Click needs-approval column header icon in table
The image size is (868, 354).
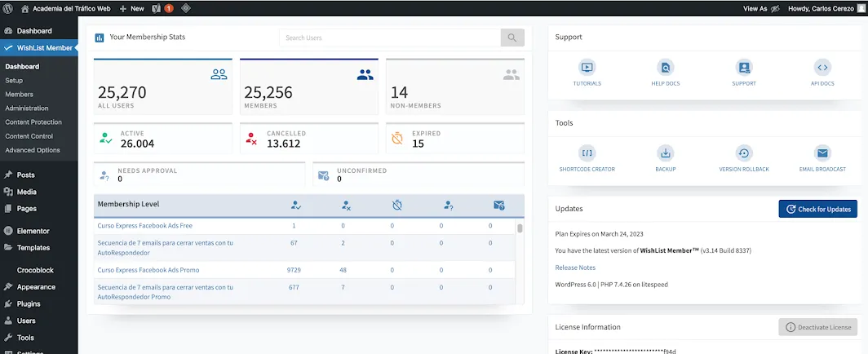pos(449,206)
